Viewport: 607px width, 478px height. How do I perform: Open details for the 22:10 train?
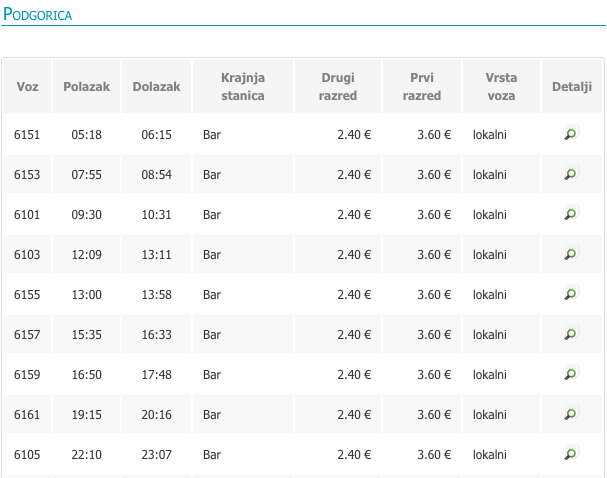(x=571, y=453)
